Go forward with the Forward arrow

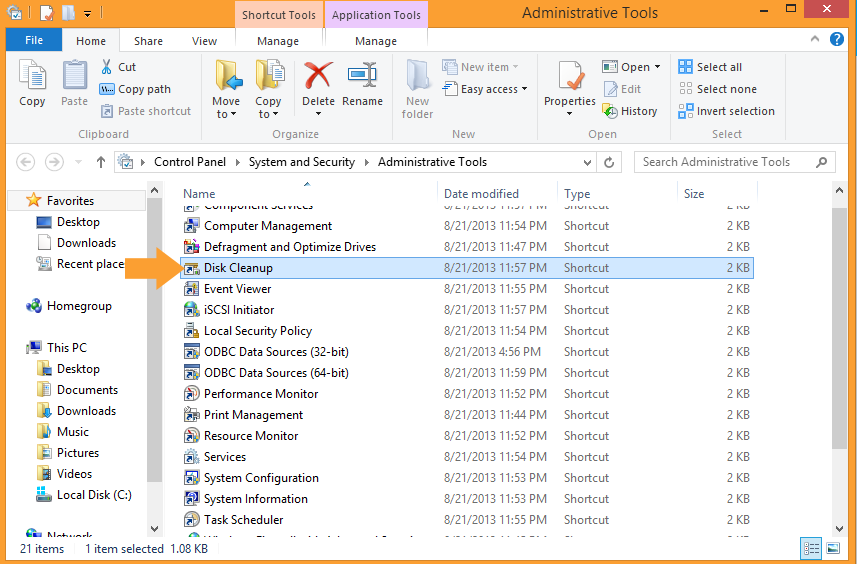(x=54, y=162)
